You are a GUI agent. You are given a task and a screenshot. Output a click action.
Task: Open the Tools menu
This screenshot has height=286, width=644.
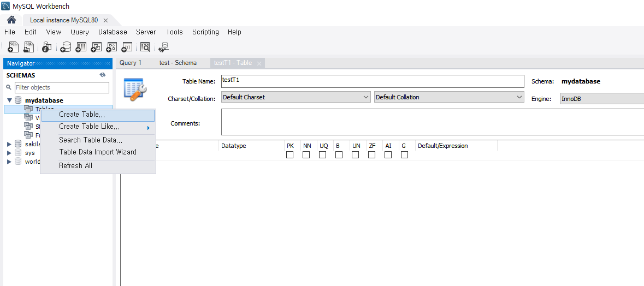click(174, 32)
